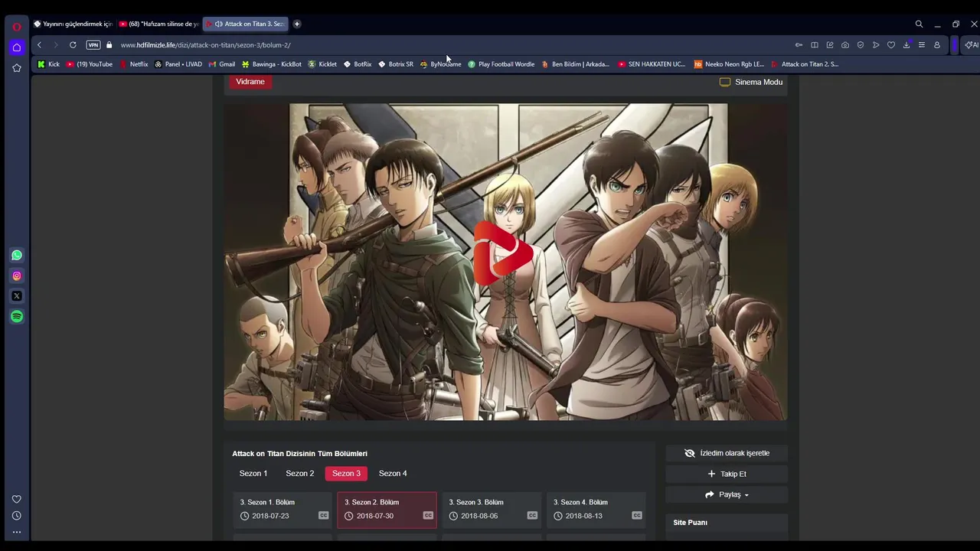This screenshot has width=980, height=551.
Task: Open Spotify in the sidebar
Action: coord(17,316)
